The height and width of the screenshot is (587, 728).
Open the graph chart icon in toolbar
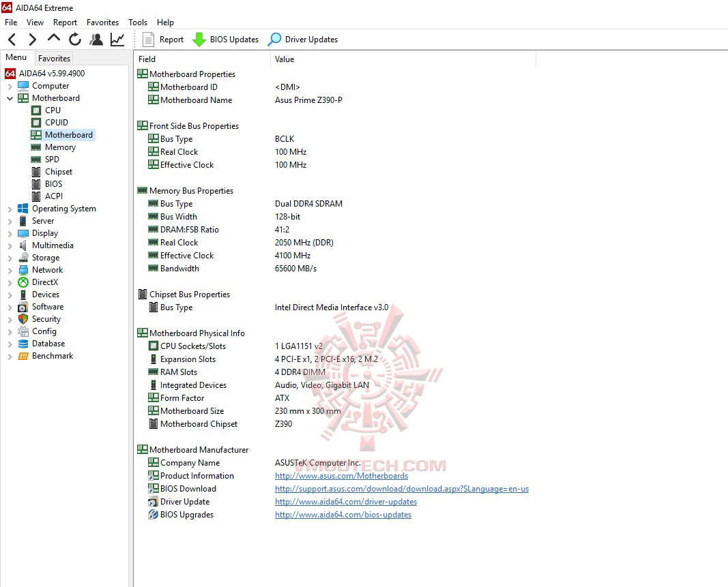point(117,40)
